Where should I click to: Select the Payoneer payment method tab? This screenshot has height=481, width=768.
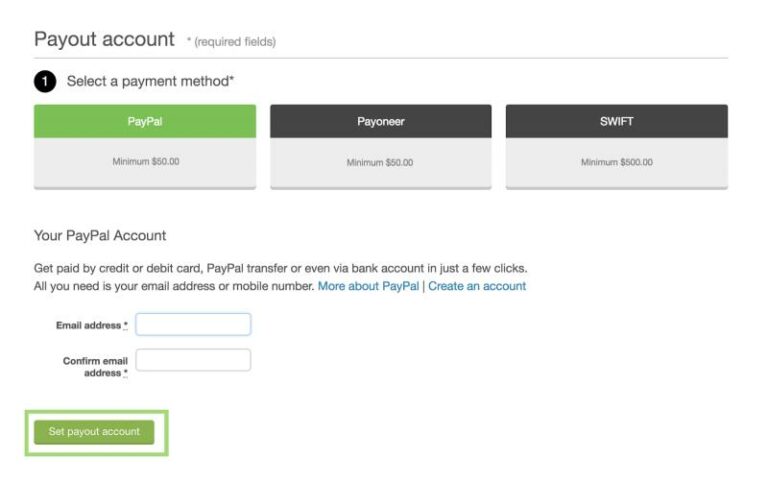(380, 122)
